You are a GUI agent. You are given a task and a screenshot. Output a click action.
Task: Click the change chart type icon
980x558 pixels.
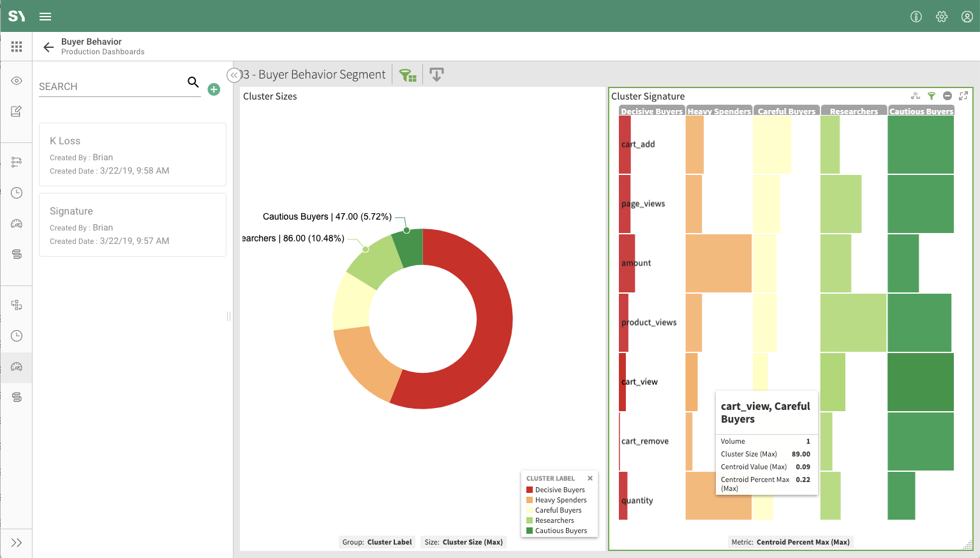pos(916,96)
